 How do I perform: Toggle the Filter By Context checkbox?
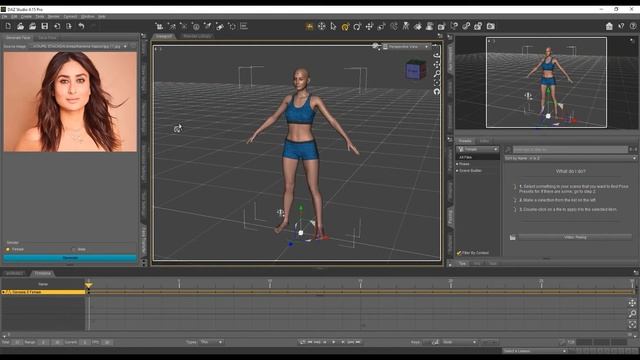(x=459, y=253)
